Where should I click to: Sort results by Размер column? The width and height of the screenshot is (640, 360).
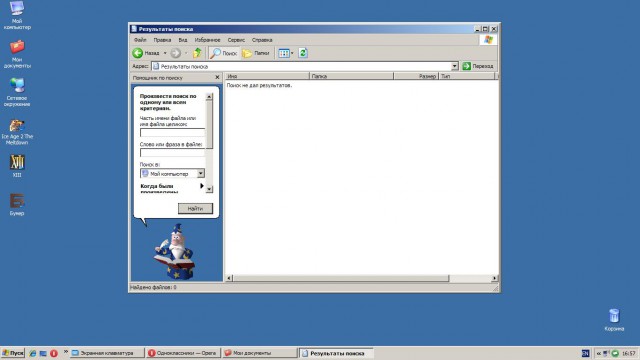[416, 76]
